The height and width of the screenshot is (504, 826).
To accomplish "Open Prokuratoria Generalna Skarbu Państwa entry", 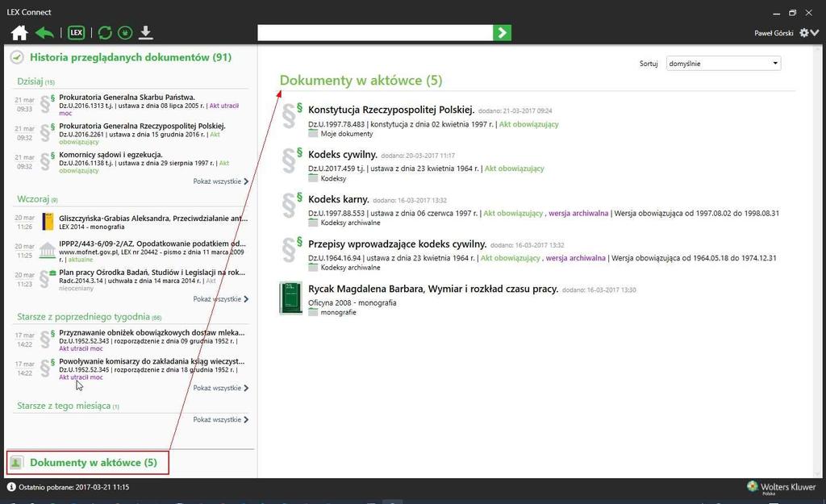I will coord(127,97).
